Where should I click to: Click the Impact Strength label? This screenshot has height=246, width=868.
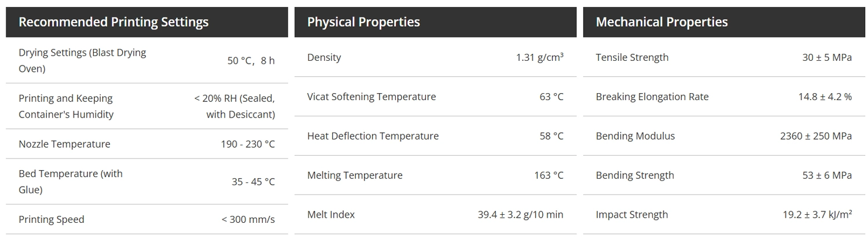(632, 215)
